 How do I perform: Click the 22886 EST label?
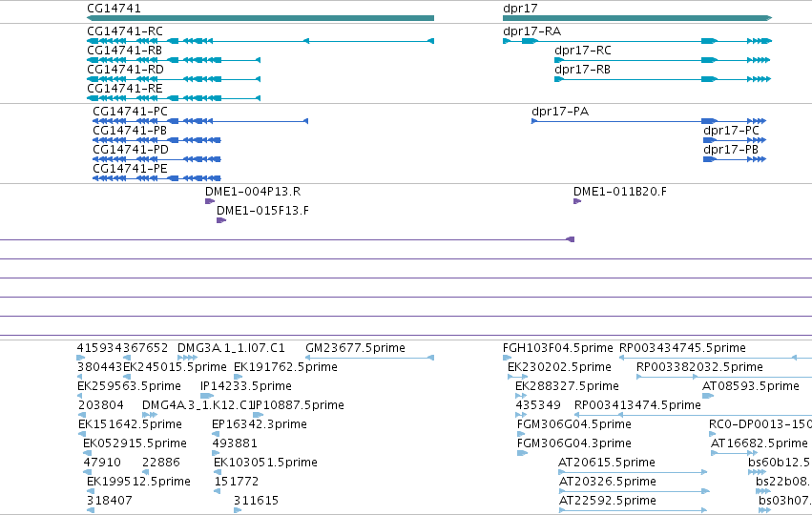click(161, 463)
